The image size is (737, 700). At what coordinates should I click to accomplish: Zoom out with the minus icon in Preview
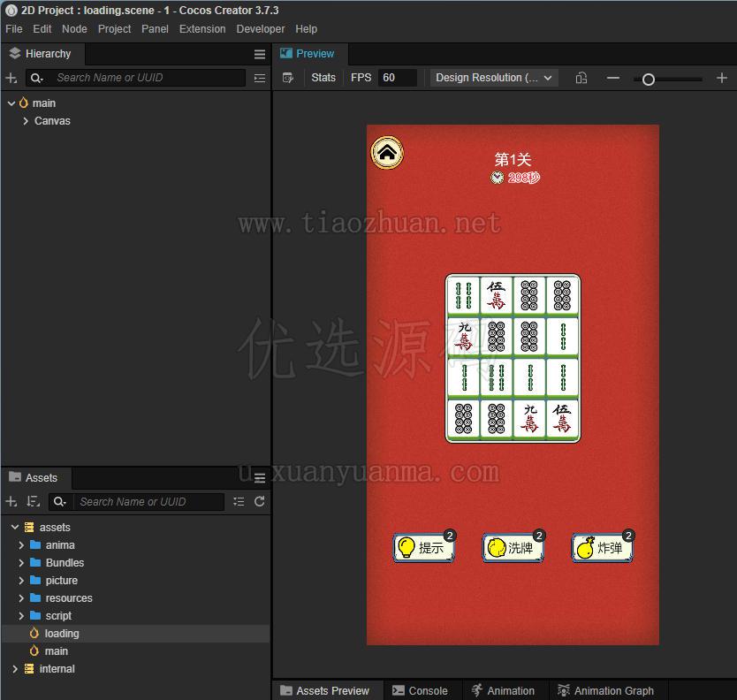[x=613, y=78]
